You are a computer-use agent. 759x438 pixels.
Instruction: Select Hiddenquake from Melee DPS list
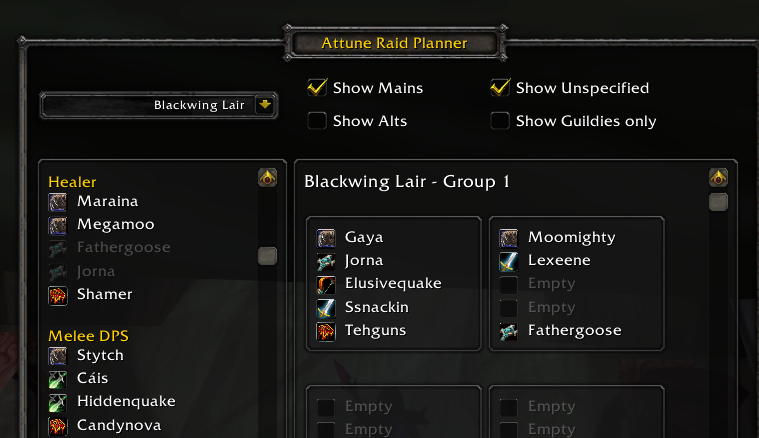coord(126,402)
